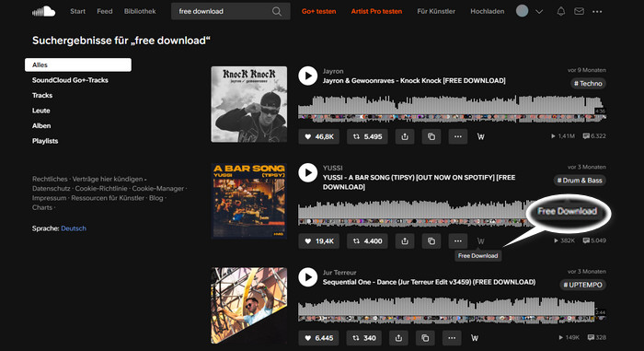
Task: Play the Knock Knock track
Action: tap(307, 76)
